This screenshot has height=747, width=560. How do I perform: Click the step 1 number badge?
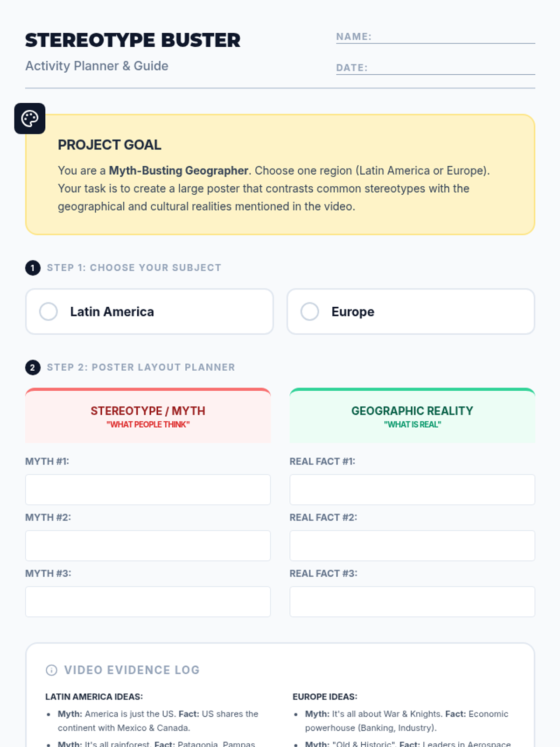(33, 268)
